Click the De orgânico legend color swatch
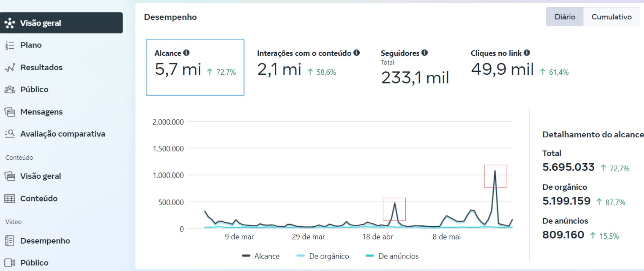 300,256
